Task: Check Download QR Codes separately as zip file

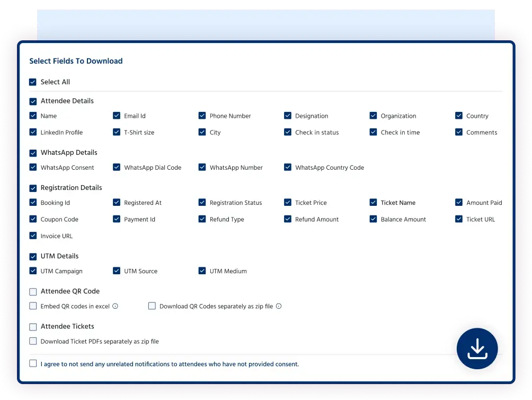Action: click(x=152, y=306)
